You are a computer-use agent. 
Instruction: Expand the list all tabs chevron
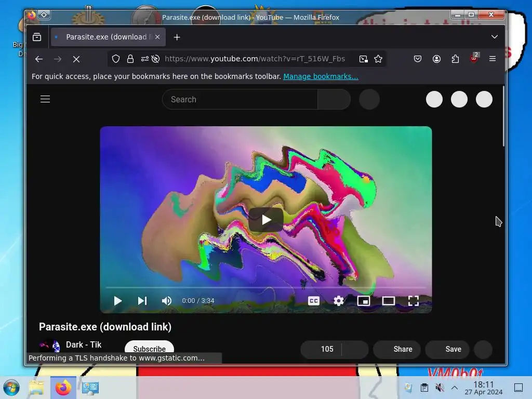[x=495, y=37]
